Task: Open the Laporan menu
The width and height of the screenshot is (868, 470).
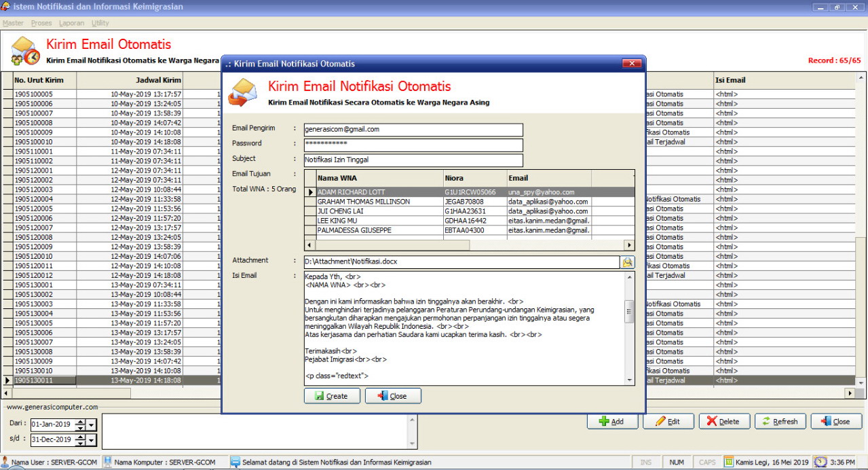Action: 71,23
